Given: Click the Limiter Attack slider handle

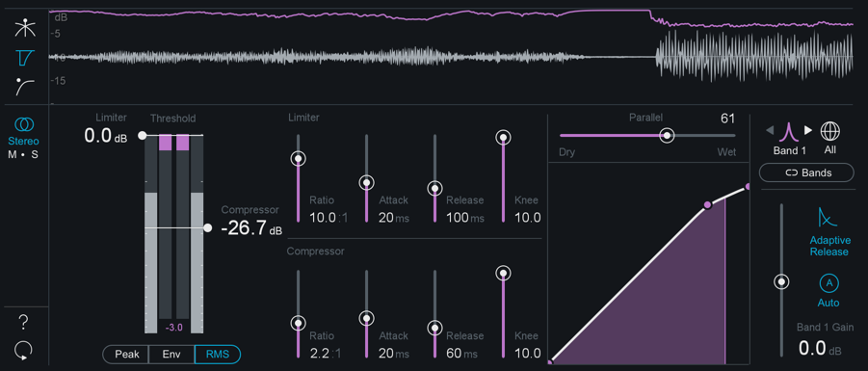Looking at the screenshot, I should pos(366,182).
